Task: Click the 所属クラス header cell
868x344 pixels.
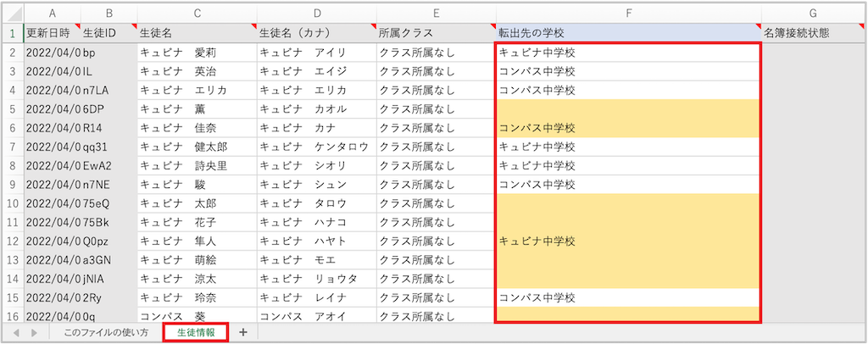Action: click(437, 33)
